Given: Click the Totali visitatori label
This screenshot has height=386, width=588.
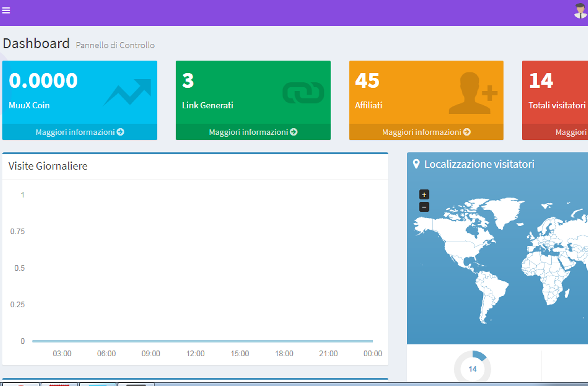Looking at the screenshot, I should coord(557,105).
